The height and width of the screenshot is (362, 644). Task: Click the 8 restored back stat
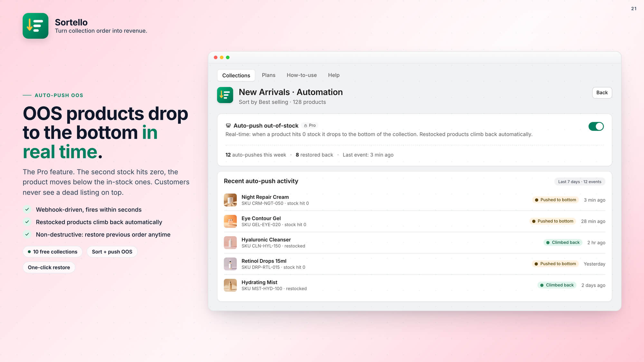tap(314, 155)
